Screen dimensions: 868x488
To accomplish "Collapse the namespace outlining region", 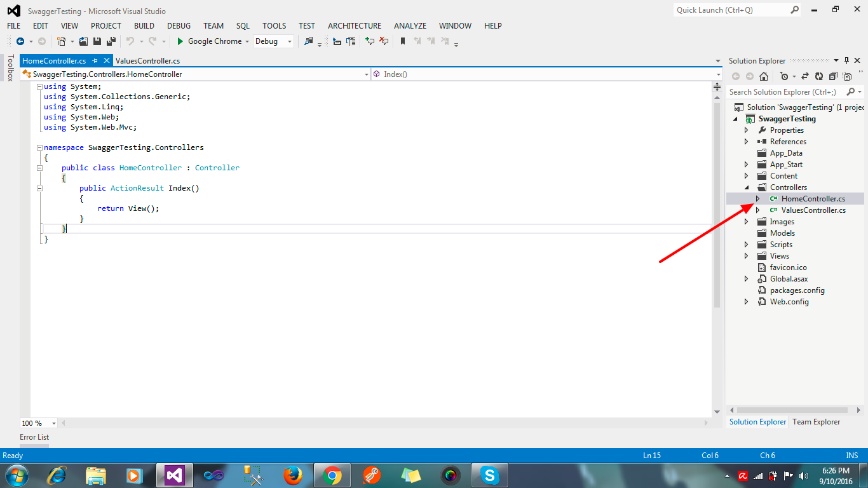I will pos(39,147).
